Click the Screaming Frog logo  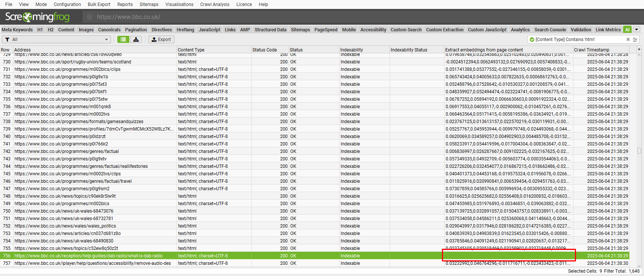tap(37, 17)
